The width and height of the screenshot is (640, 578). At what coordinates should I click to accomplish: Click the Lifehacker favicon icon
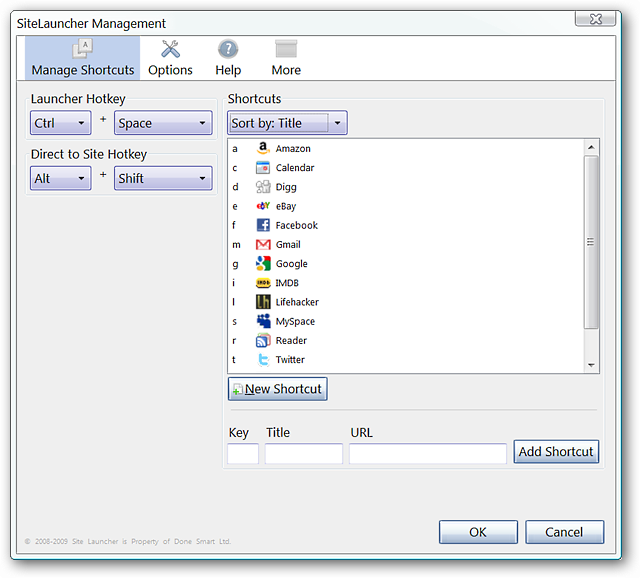[263, 302]
